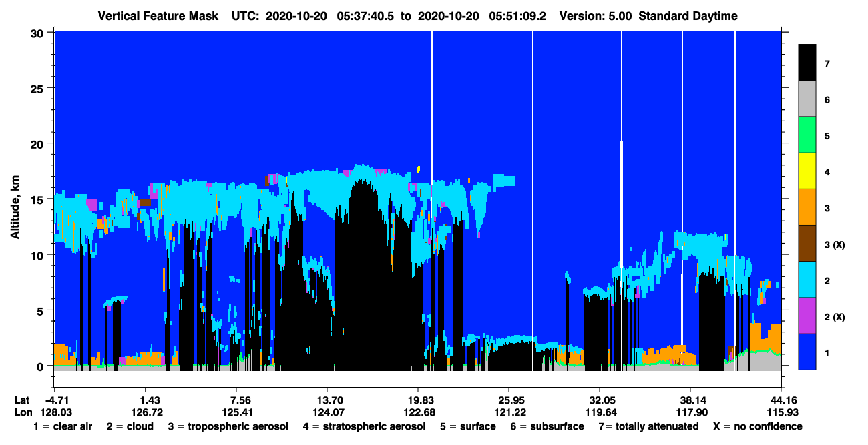Viewport: 868px width, 445px height.
Task: Click latitude value -4.71
Action: [x=56, y=400]
